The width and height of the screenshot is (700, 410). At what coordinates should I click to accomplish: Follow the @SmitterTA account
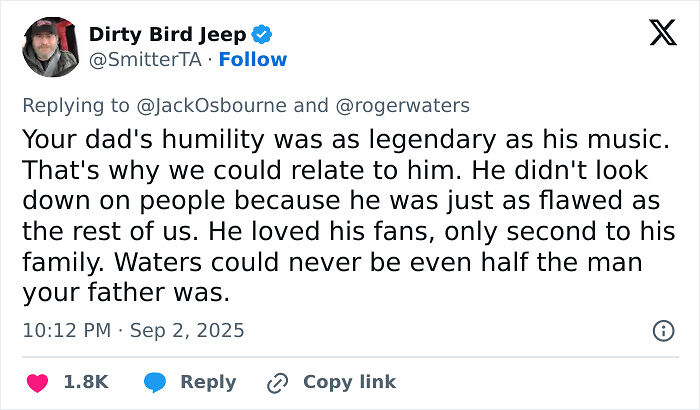(x=253, y=59)
